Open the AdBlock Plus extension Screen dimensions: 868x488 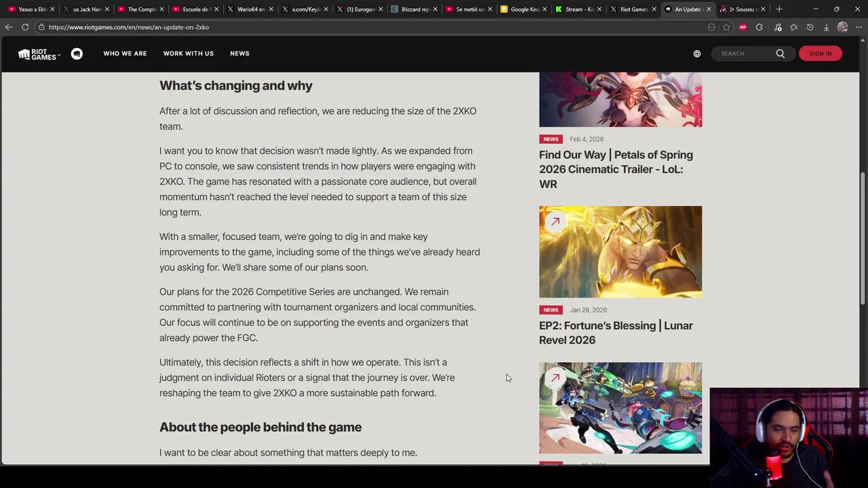[x=743, y=27]
